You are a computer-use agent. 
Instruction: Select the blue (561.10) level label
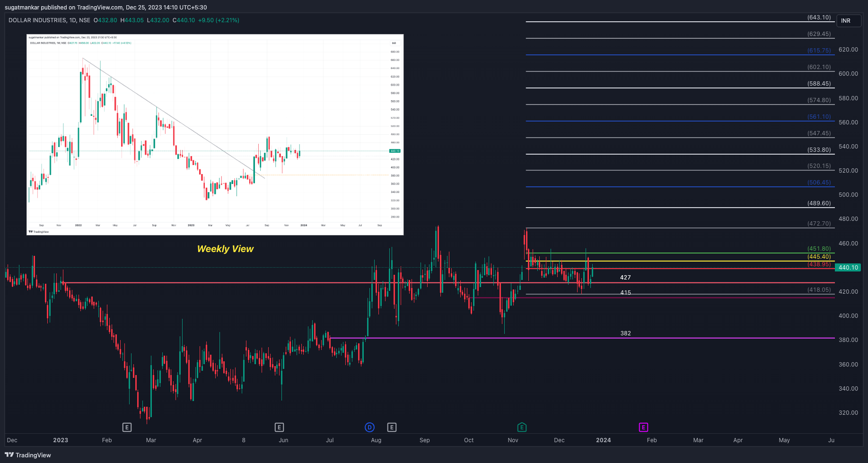pos(819,117)
